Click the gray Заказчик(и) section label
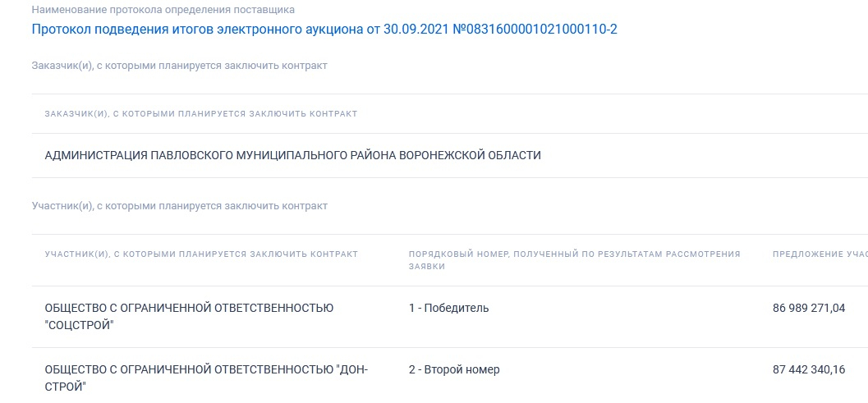This screenshot has width=868, height=403. click(x=179, y=66)
